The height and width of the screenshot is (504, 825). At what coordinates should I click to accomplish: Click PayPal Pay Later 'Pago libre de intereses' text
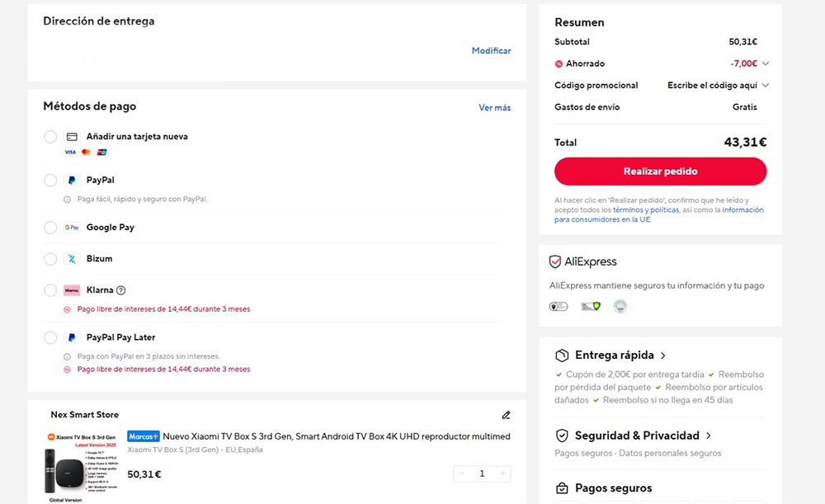pyautogui.click(x=163, y=370)
